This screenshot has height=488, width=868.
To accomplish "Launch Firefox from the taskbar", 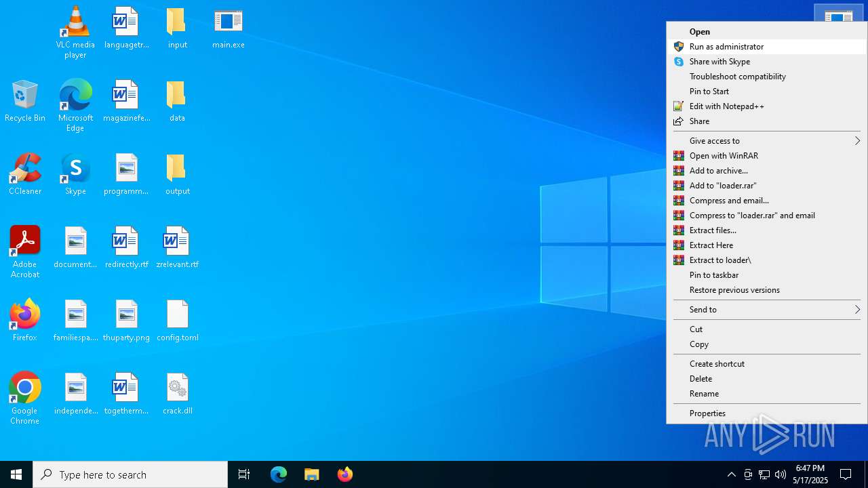I will point(344,474).
